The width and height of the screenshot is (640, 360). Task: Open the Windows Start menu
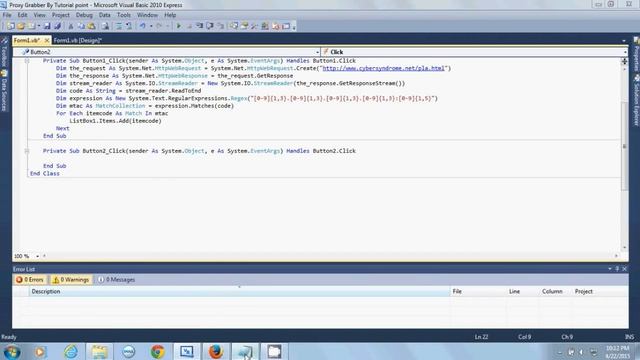click(11, 351)
